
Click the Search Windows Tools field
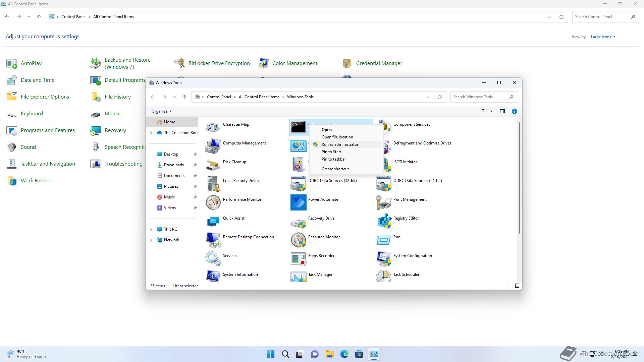480,97
